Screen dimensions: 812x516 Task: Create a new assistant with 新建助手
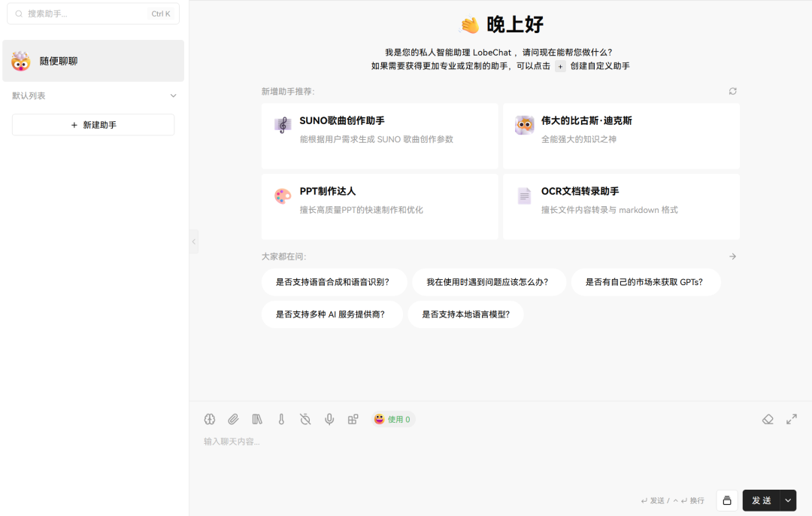point(93,123)
